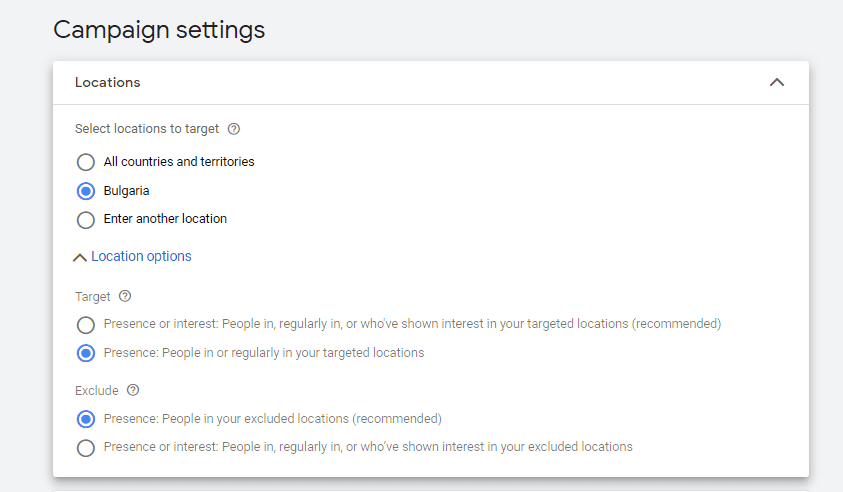Select Target radio for Presence in targeted locations

[86, 353]
